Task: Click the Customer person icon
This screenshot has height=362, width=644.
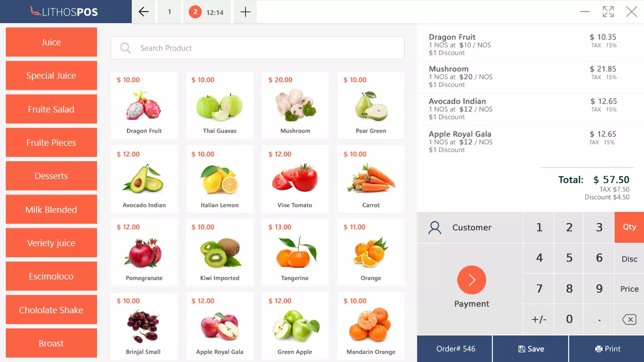Action: pos(435,227)
